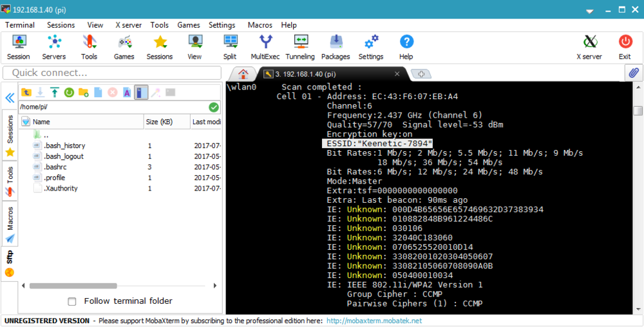The height and width of the screenshot is (327, 644).
Task: Collapse the sidebar with double chevron
Action: point(10,98)
